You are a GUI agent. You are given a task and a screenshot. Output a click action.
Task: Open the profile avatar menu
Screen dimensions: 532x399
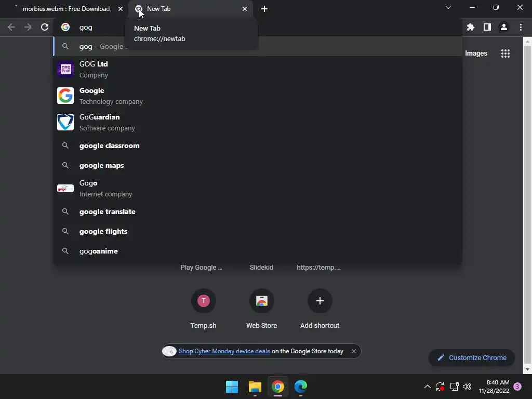(x=504, y=27)
